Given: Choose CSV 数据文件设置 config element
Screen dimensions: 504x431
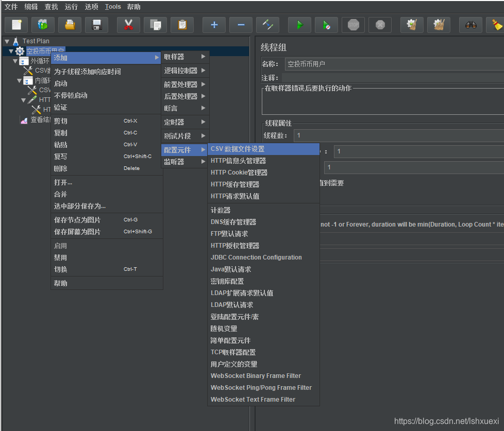Looking at the screenshot, I should point(263,149).
